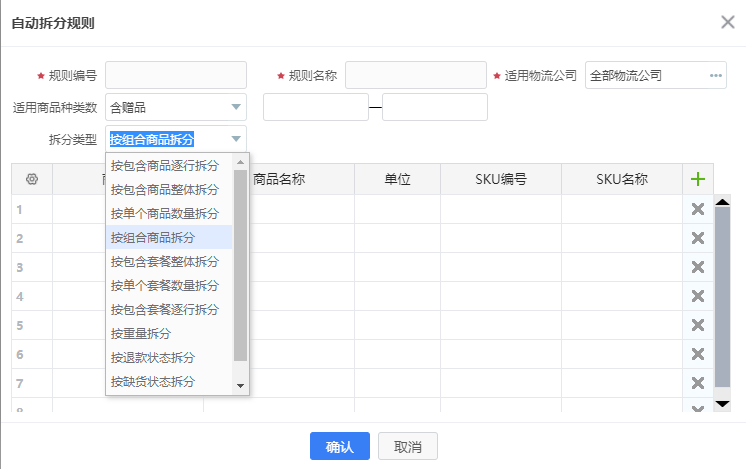Click the 规则编号 input field

pos(176,75)
